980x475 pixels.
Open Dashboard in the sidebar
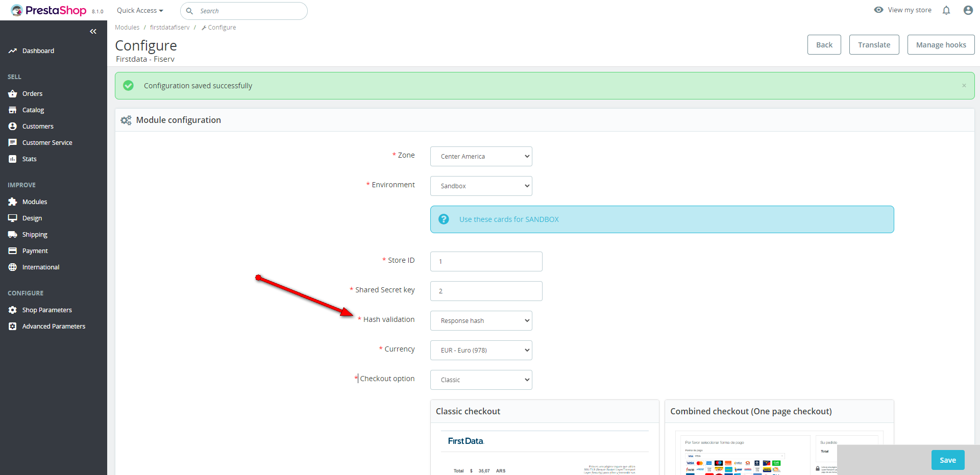[x=38, y=51]
